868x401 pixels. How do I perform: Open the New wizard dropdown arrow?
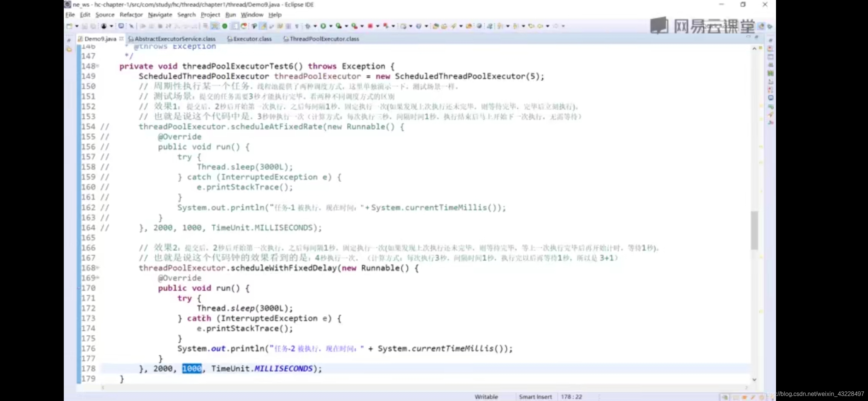77,26
